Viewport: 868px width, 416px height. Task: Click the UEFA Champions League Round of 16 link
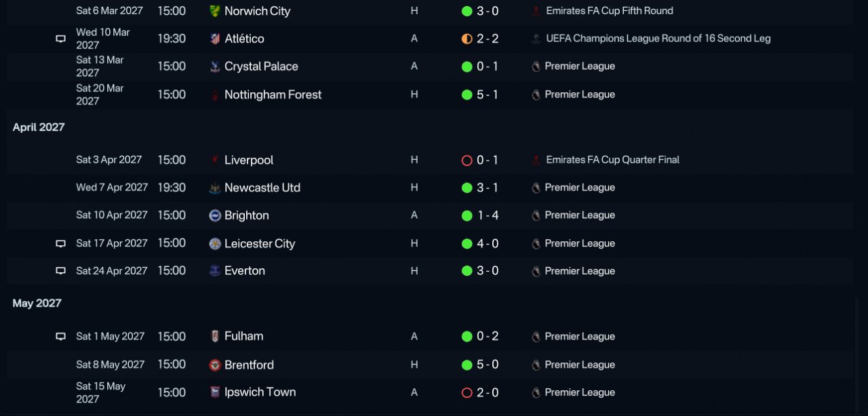(x=658, y=39)
